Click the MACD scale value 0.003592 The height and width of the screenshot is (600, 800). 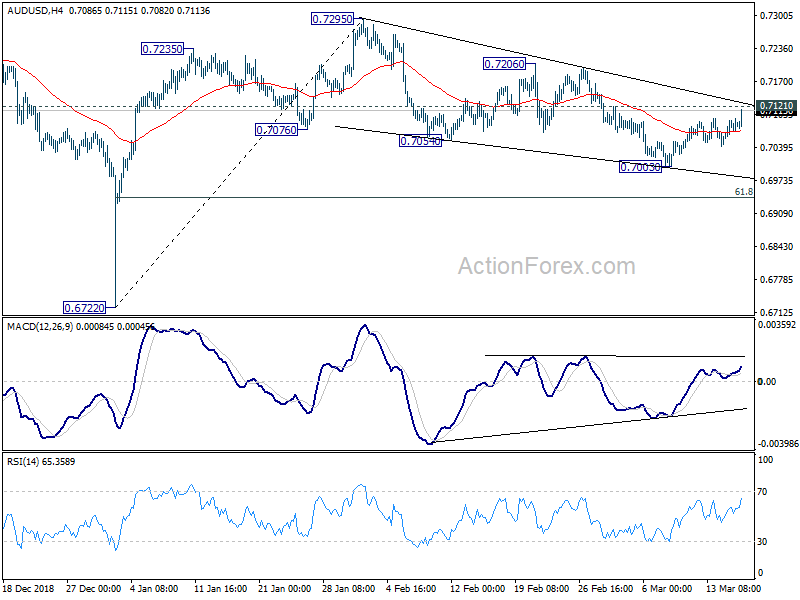[x=778, y=324]
